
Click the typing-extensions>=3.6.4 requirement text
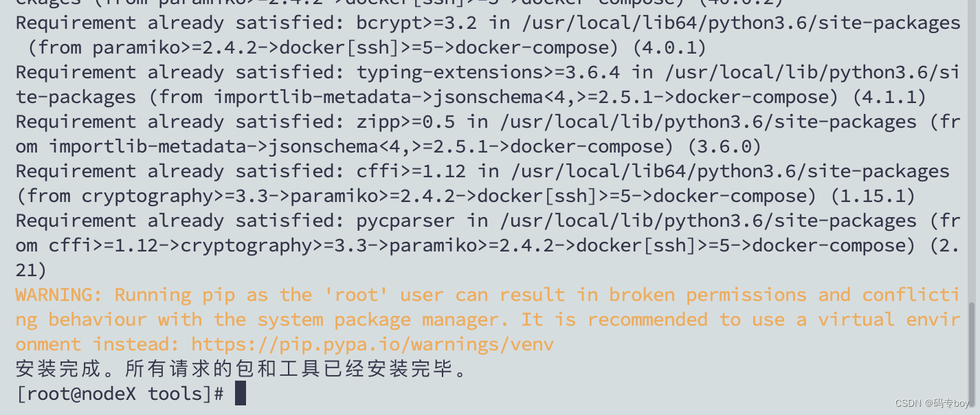(487, 72)
